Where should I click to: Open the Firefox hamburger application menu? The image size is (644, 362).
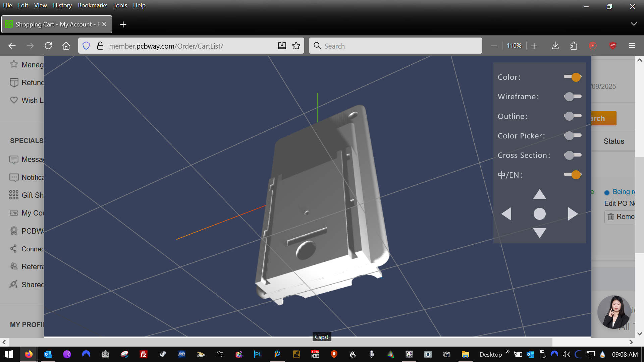(632, 46)
